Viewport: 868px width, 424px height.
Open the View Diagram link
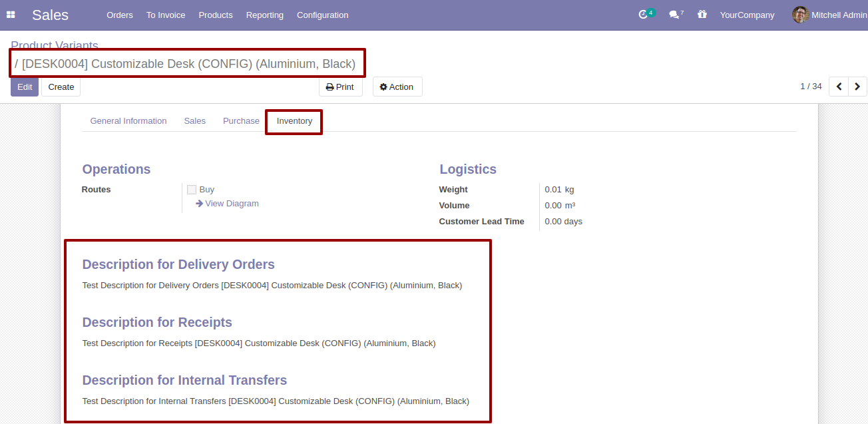click(x=227, y=204)
